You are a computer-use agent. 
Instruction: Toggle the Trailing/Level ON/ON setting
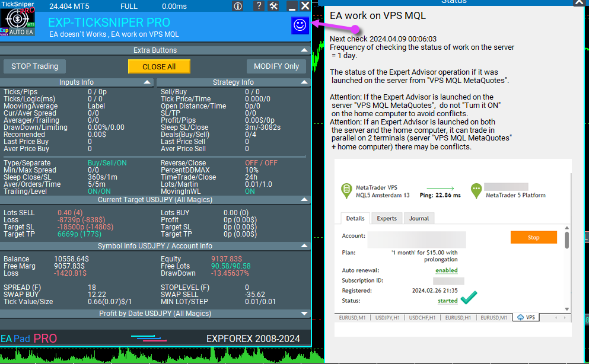coord(99,191)
